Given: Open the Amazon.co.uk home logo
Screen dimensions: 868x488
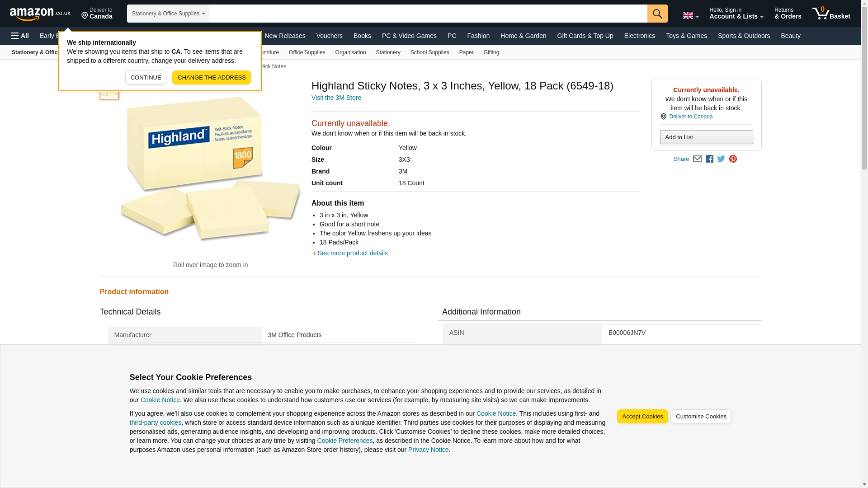Looking at the screenshot, I should tap(40, 14).
